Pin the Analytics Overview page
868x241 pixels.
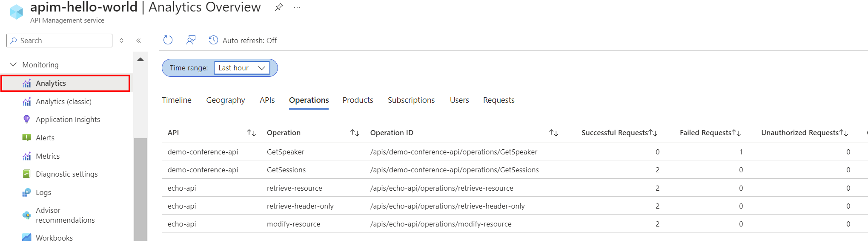[279, 7]
